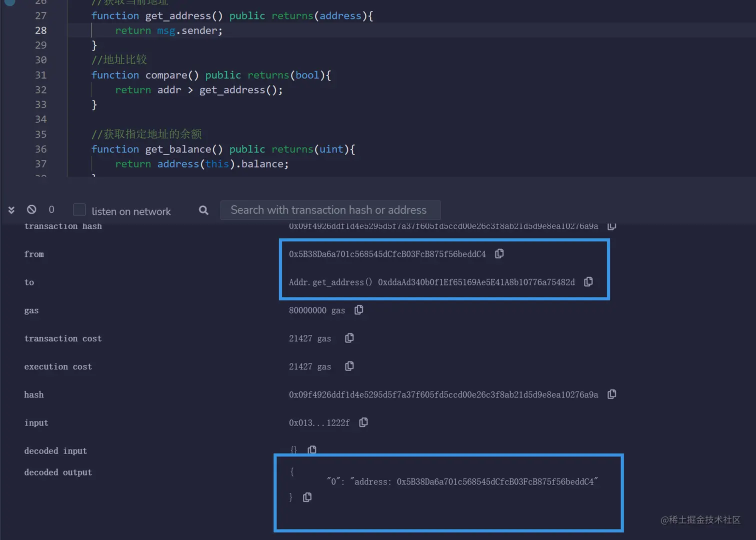This screenshot has height=540, width=756.
Task: Copy the input 0x013...1222f value
Action: [x=363, y=422]
